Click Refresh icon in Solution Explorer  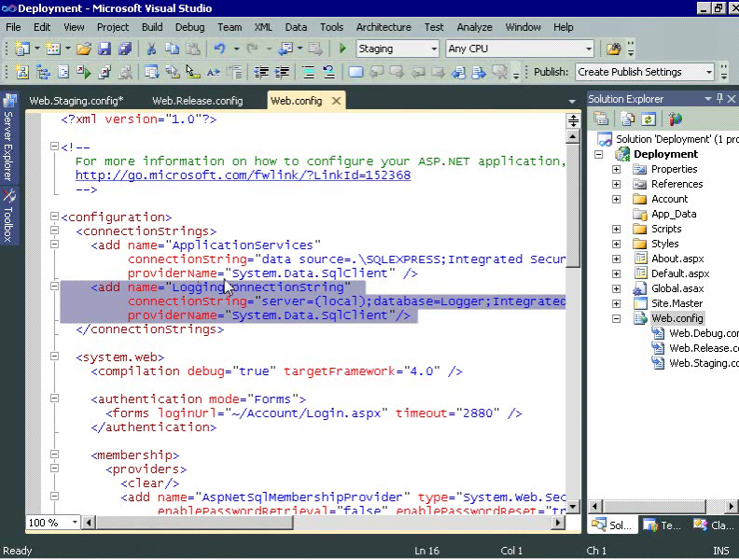(x=648, y=119)
